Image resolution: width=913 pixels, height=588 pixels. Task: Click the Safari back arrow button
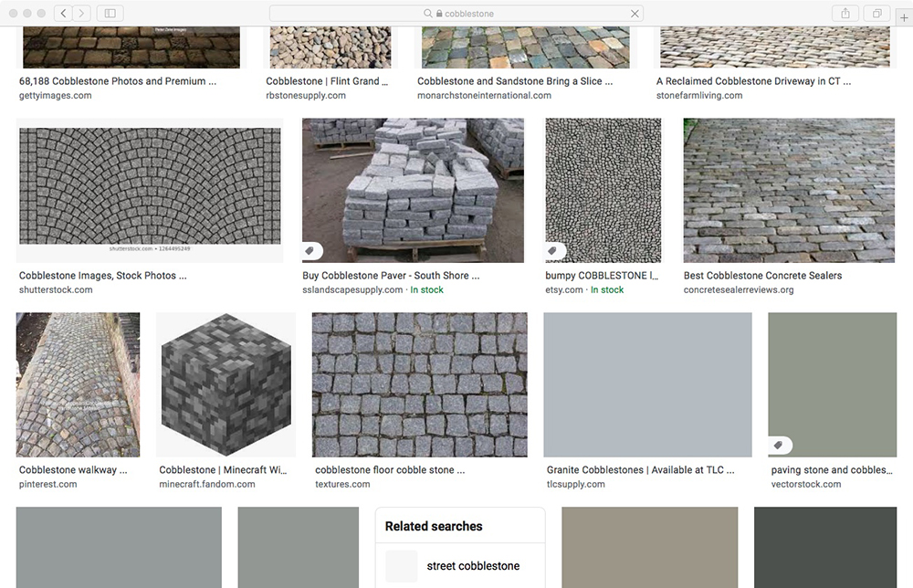point(63,14)
